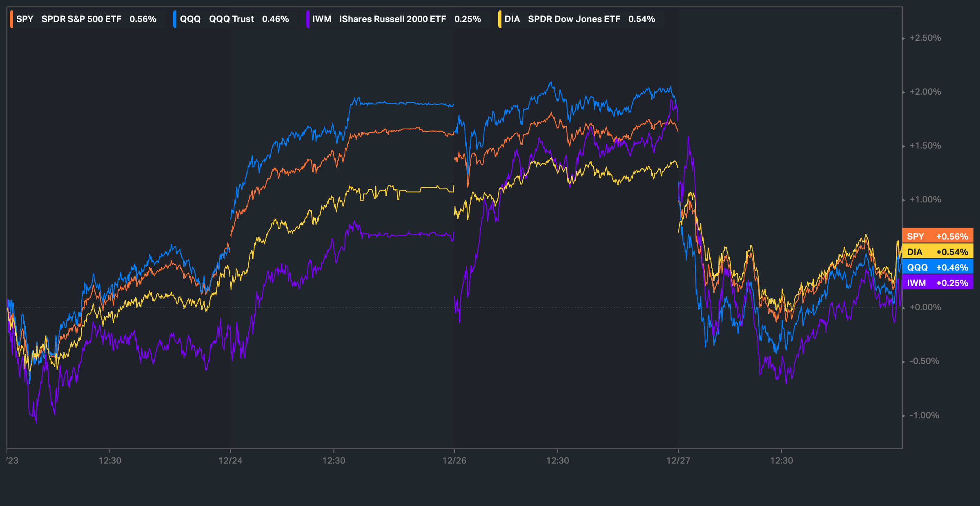
Task: Click the yellow DIA +0.54% price tag
Action: click(938, 252)
